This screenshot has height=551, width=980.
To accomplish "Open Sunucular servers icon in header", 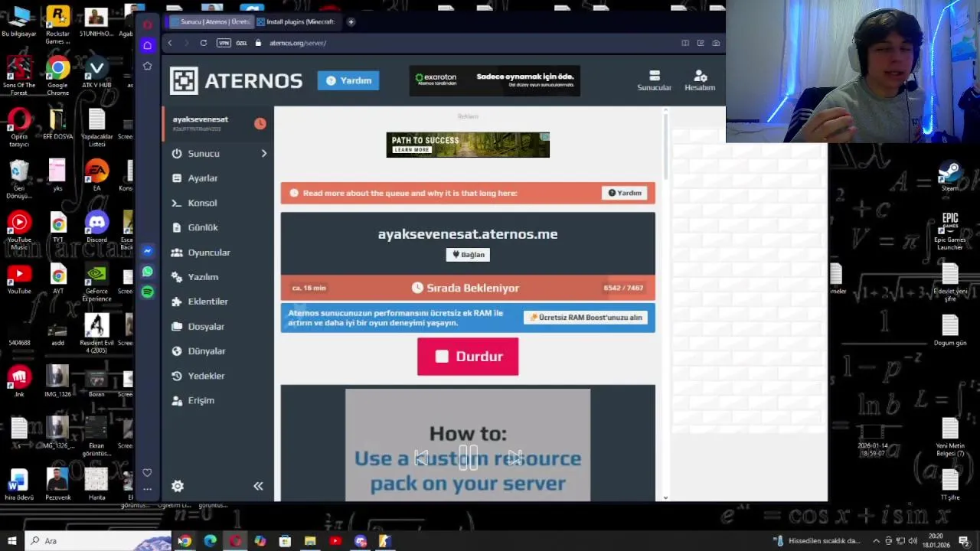I will [655, 80].
